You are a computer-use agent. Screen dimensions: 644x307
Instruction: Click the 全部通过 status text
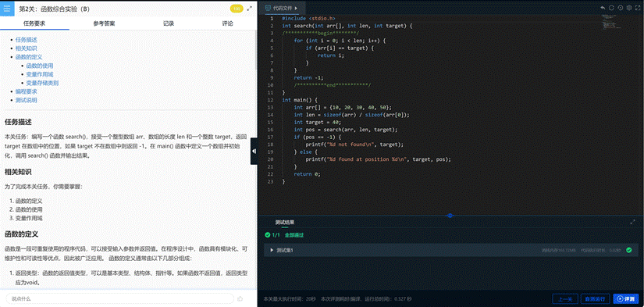click(x=294, y=235)
